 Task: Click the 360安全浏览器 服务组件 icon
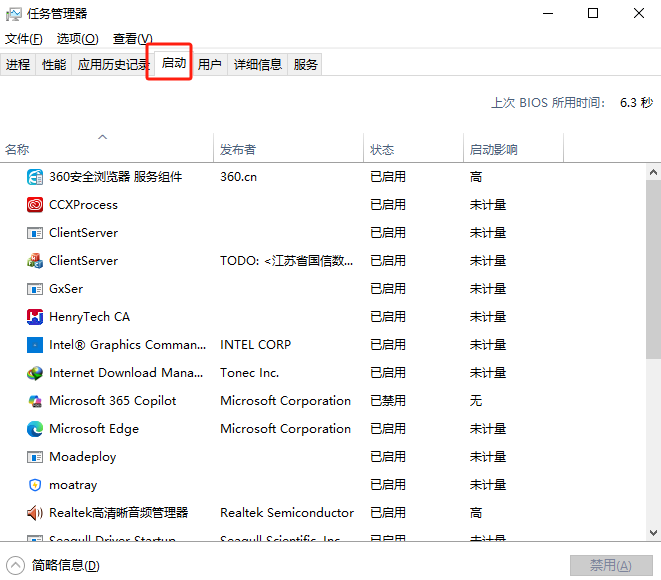click(x=35, y=177)
